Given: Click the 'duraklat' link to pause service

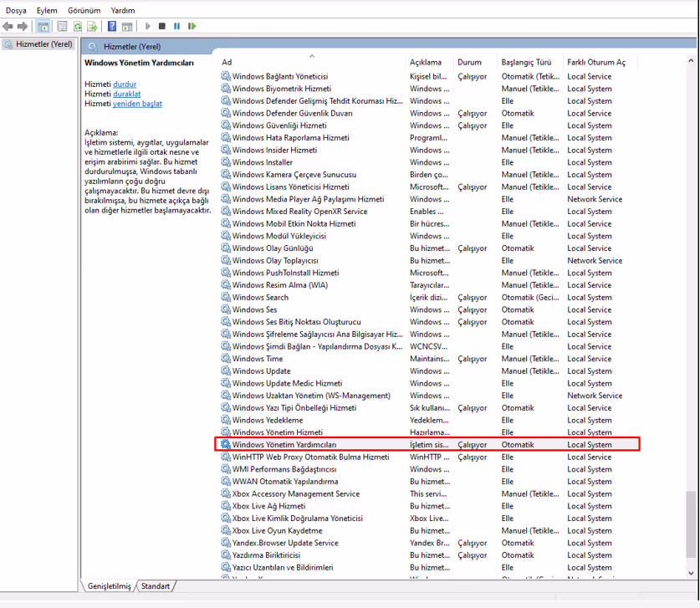Looking at the screenshot, I should pyautogui.click(x=127, y=94).
